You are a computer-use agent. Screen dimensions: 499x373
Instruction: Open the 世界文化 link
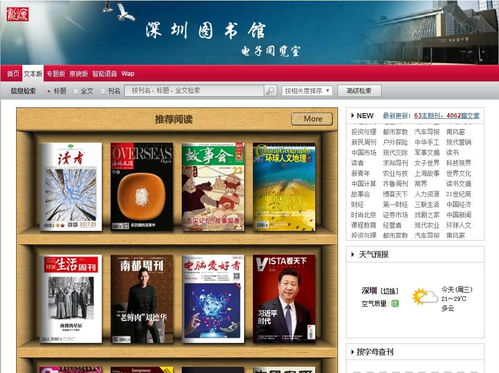(x=459, y=173)
